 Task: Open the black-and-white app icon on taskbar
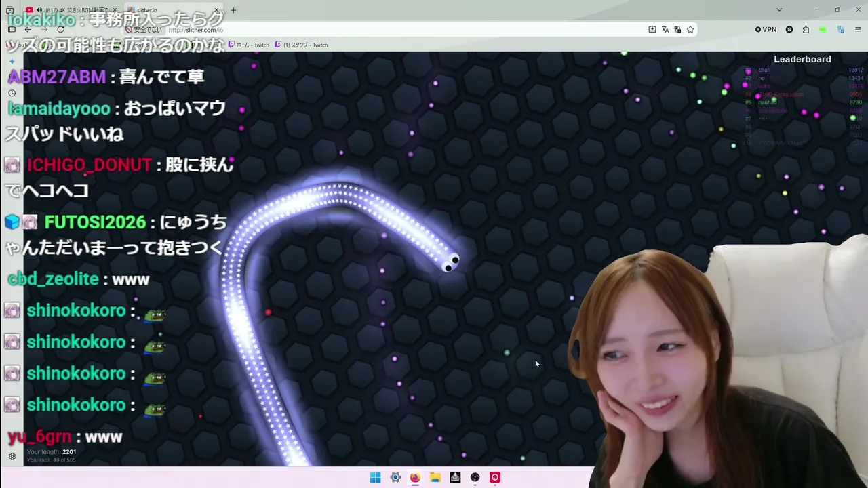click(x=455, y=477)
